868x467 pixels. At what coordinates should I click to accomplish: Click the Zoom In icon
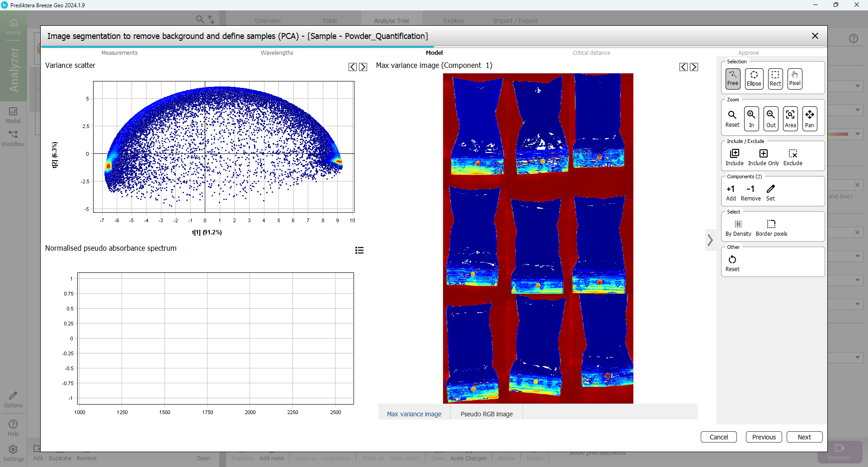click(751, 119)
